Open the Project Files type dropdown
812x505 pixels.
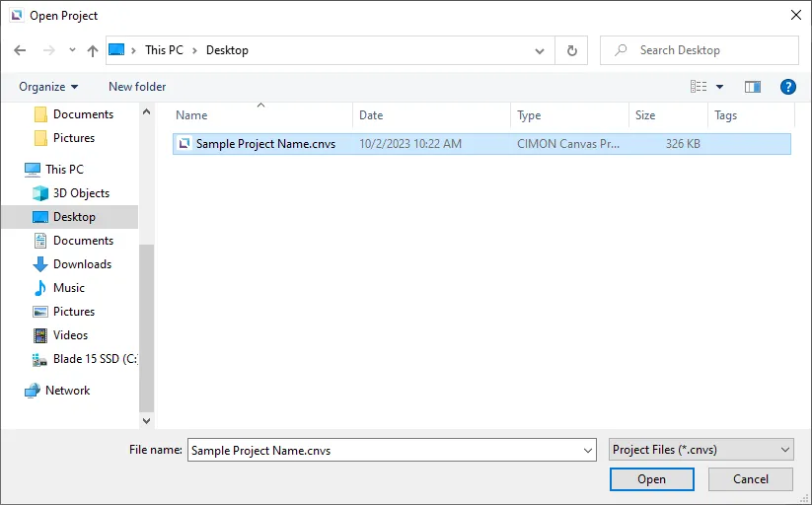[x=701, y=450]
